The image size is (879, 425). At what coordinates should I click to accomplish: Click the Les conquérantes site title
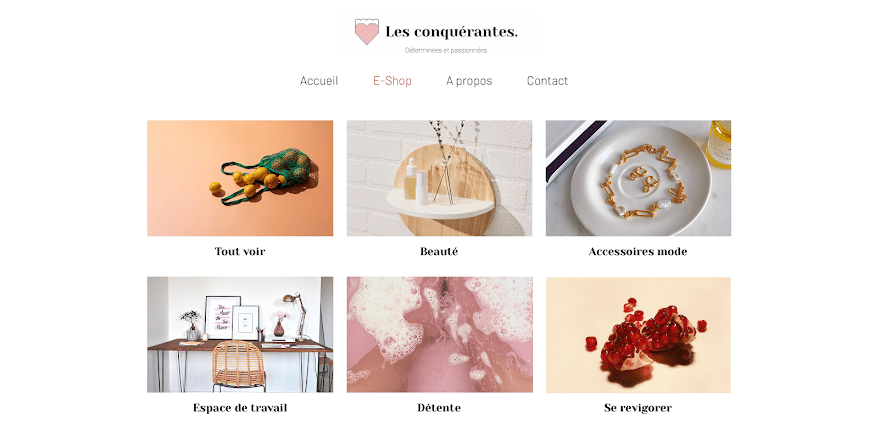click(x=452, y=33)
